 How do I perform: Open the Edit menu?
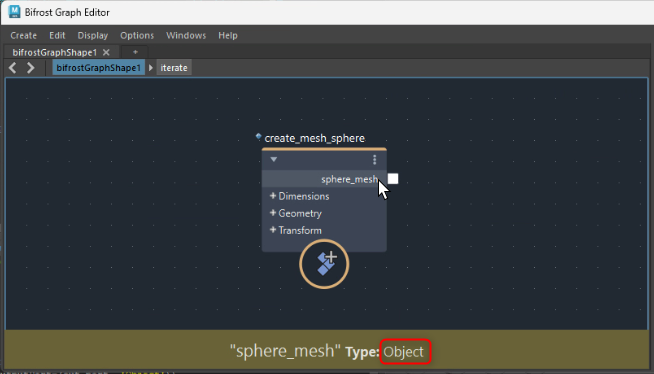pos(57,35)
